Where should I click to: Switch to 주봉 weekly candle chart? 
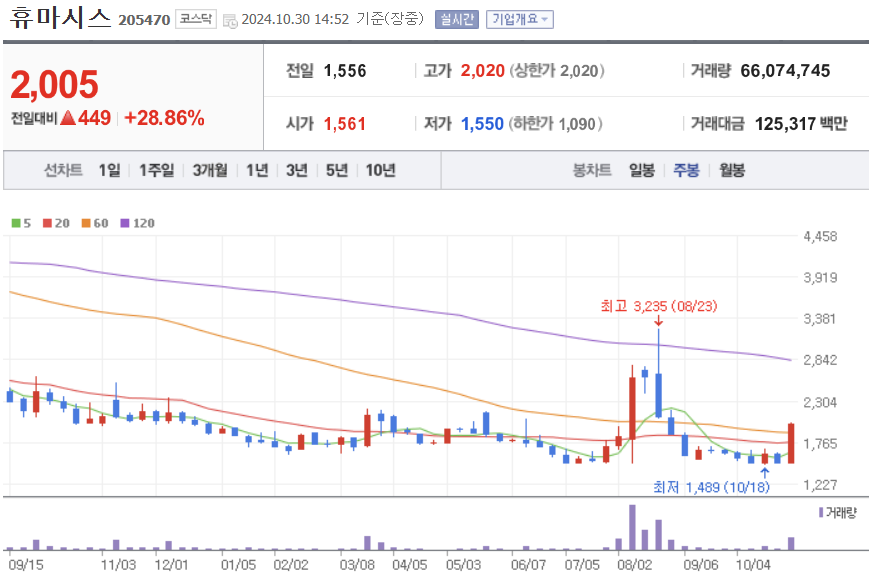click(686, 170)
